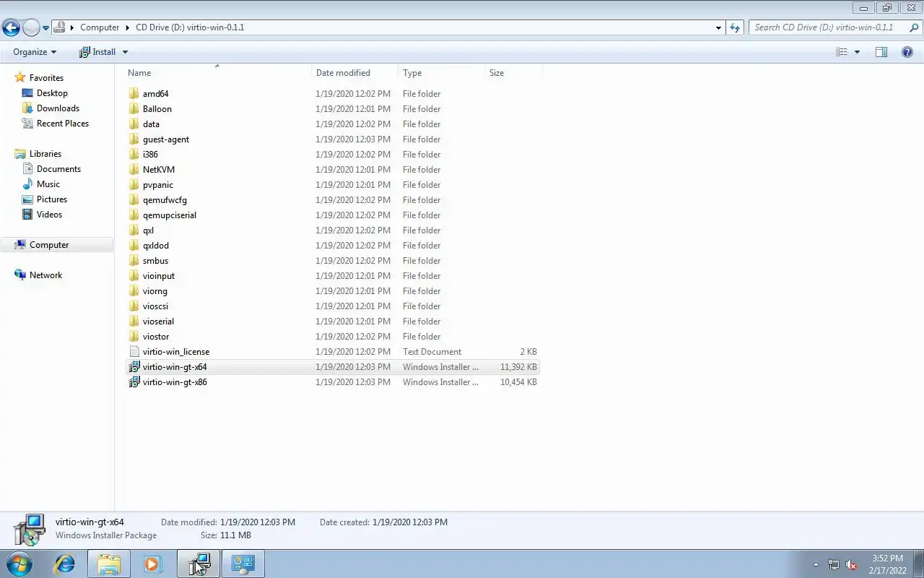Viewport: 924px width, 578px height.
Task: Select the vioinput folder icon
Action: (134, 276)
